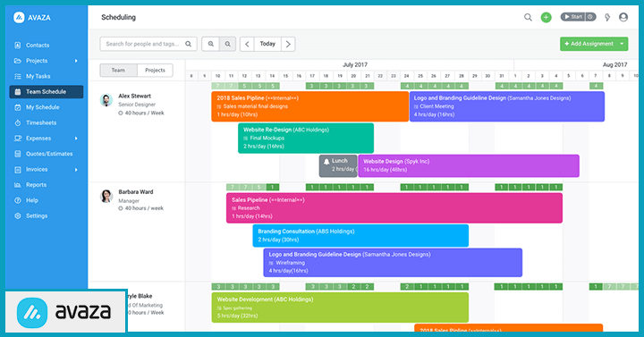Click the bell icon on Lunch block
Viewport: 644px width, 337px height.
(326, 162)
